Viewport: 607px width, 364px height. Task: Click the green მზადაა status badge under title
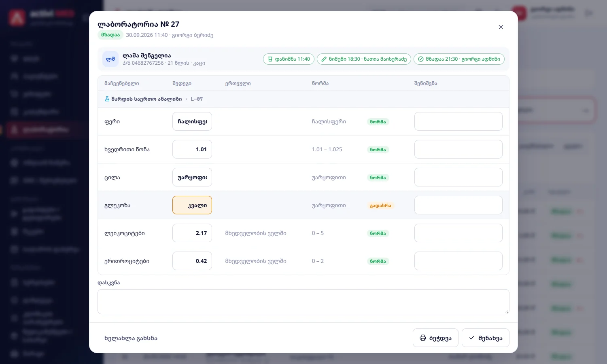point(110,35)
